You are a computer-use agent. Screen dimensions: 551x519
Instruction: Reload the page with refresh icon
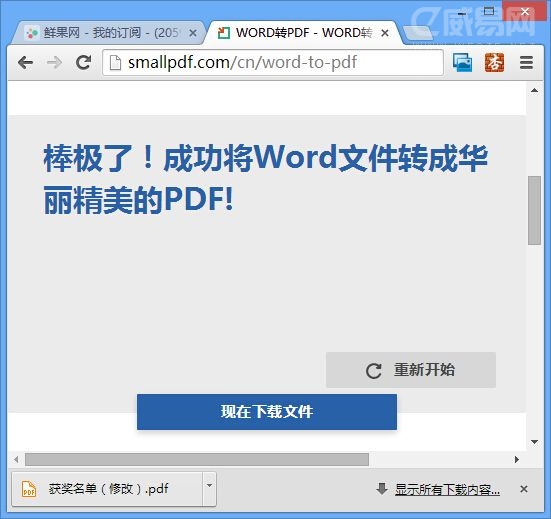84,63
